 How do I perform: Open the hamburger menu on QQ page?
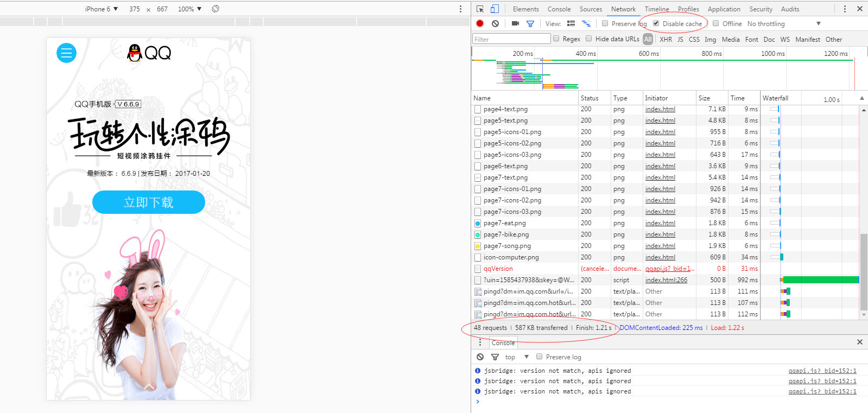pos(66,53)
